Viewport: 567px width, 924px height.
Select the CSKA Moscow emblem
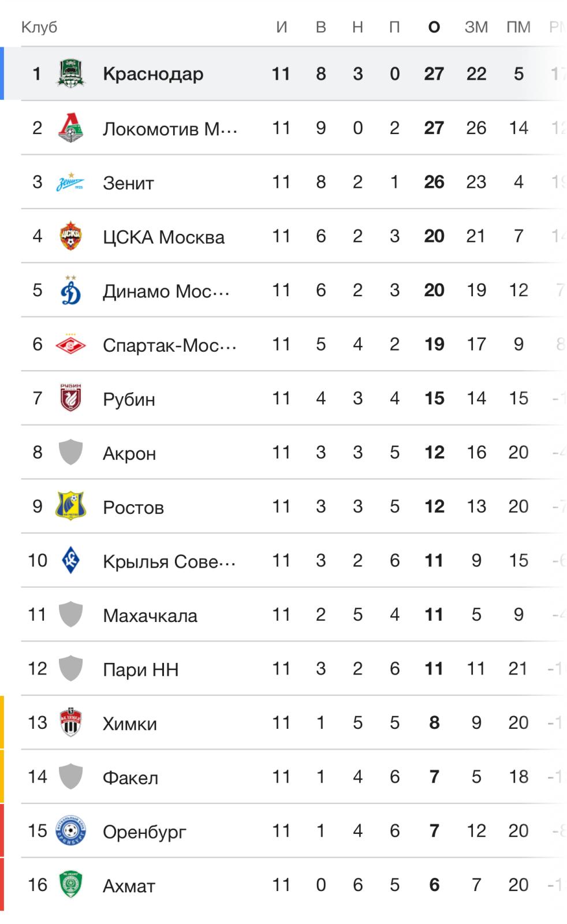pos(70,236)
